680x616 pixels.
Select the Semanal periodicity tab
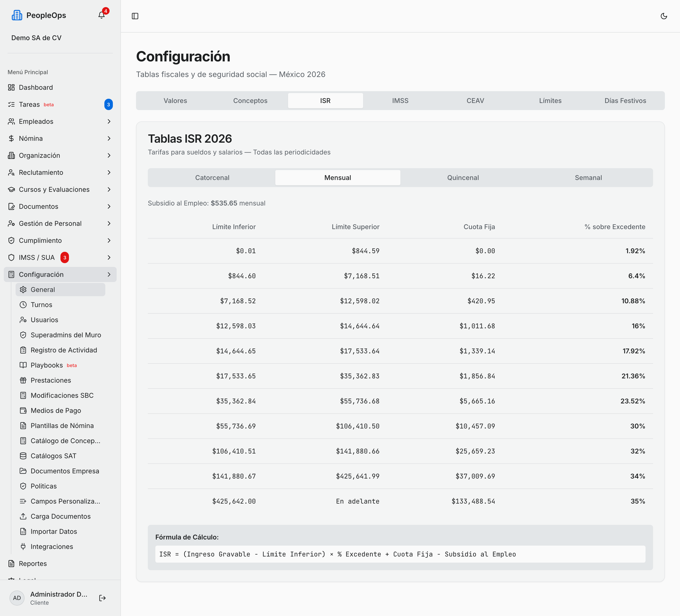click(x=588, y=177)
